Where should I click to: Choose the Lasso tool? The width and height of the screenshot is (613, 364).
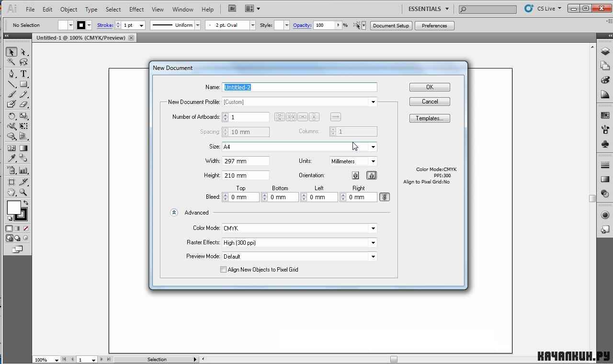pos(23,62)
